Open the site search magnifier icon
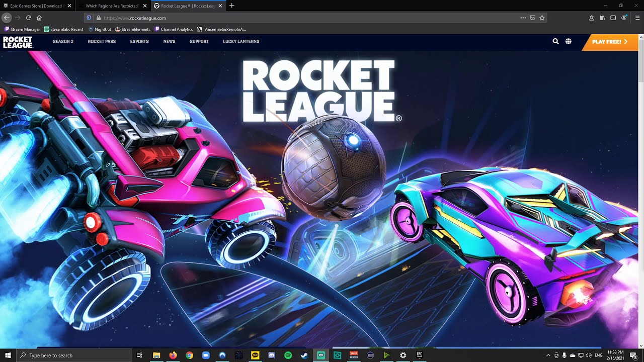644x362 pixels. (x=555, y=41)
